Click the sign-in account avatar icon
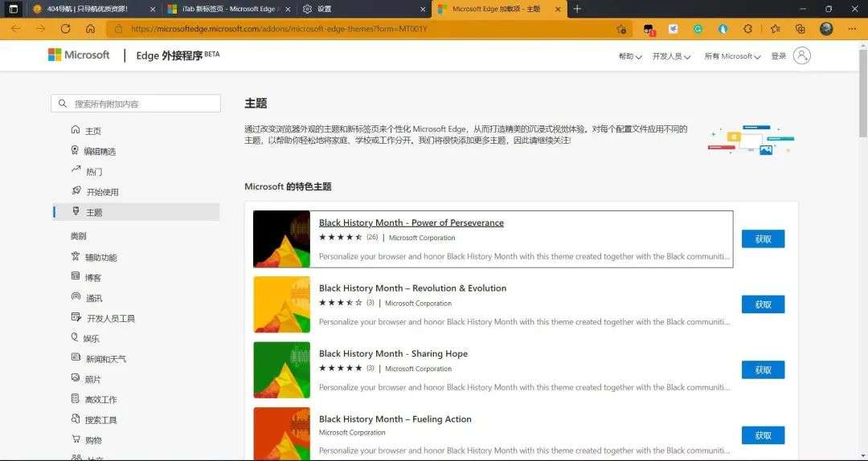This screenshot has height=461, width=868. click(x=801, y=55)
